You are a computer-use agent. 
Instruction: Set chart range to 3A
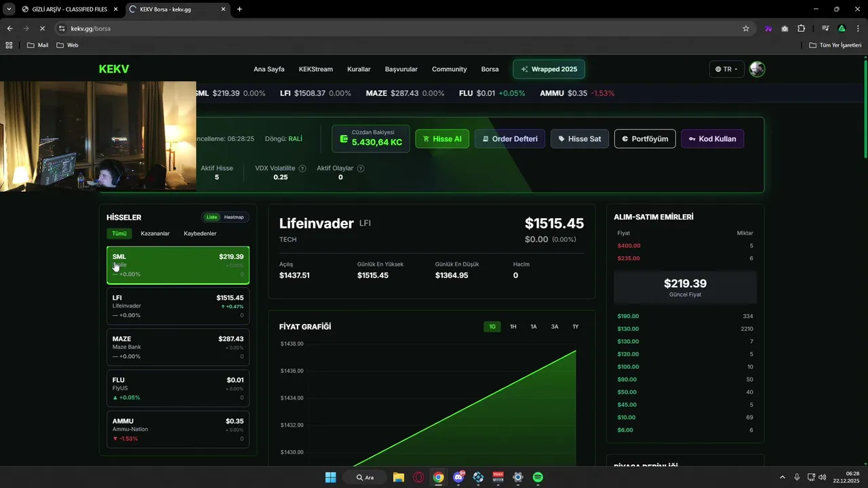tap(555, 327)
